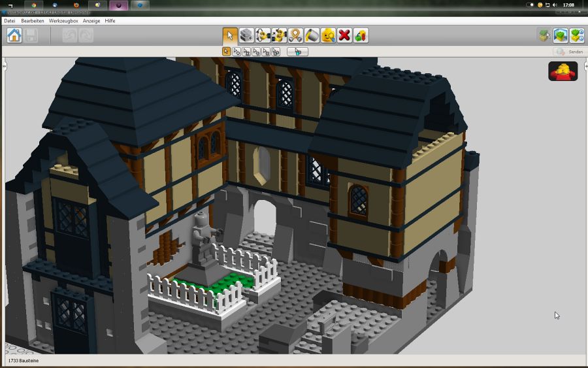The width and height of the screenshot is (588, 368).
Task: Open Building Guide mode icon
Action: point(577,35)
